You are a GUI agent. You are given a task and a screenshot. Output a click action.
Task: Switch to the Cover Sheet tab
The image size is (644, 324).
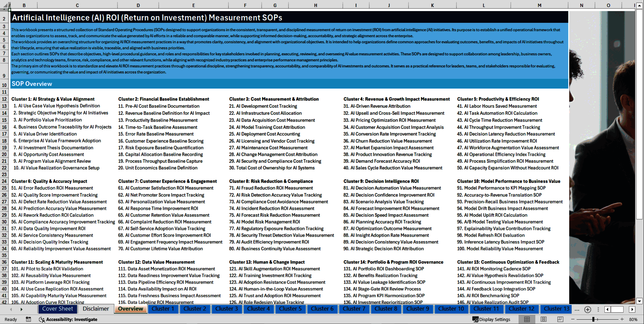[x=58, y=309]
